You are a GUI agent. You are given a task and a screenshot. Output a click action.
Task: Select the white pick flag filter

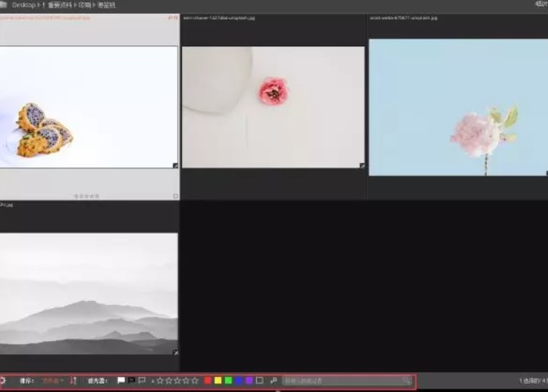(121, 380)
